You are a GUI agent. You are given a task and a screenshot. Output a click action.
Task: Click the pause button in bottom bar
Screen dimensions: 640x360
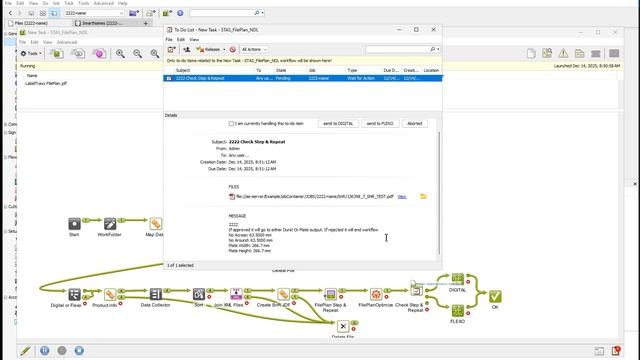pyautogui.click(x=44, y=351)
